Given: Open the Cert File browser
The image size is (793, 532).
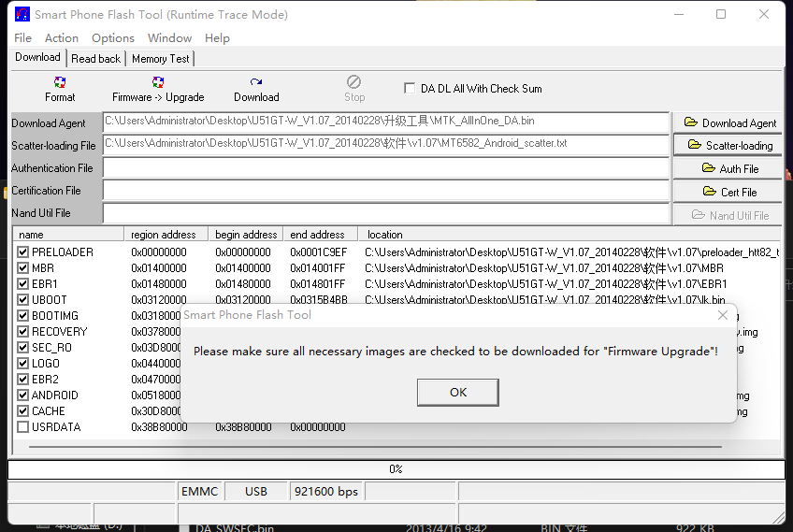Looking at the screenshot, I should (728, 192).
